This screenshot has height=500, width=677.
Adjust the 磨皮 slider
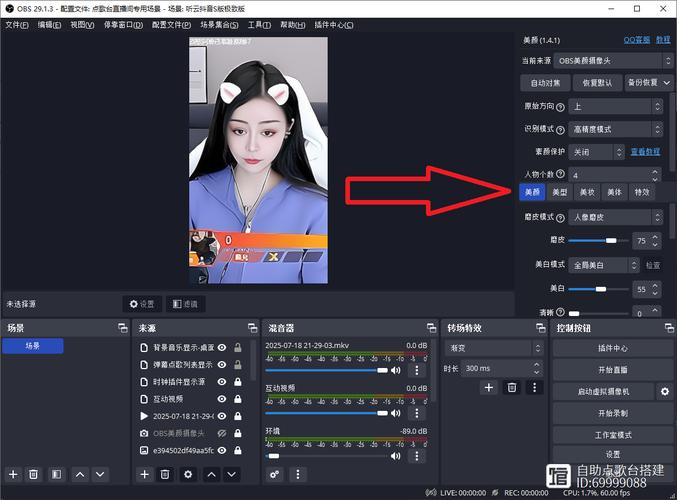pyautogui.click(x=598, y=241)
